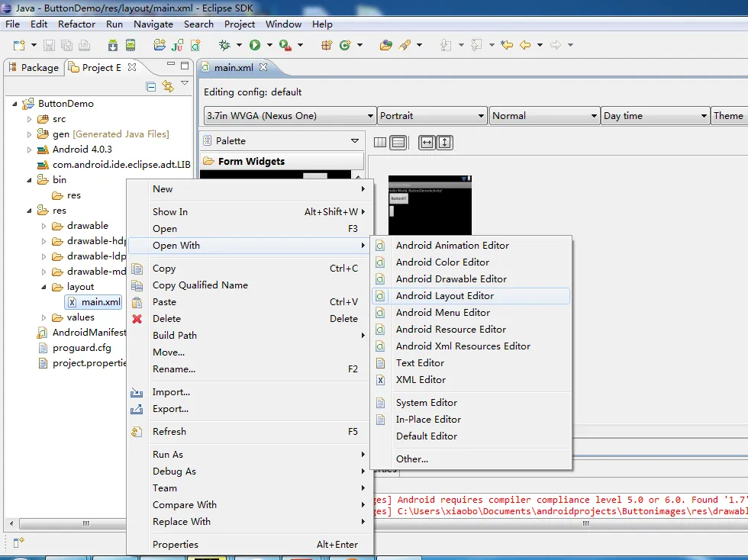Choose Android Layout Editor from submenu
This screenshot has height=560, width=748.
(444, 296)
